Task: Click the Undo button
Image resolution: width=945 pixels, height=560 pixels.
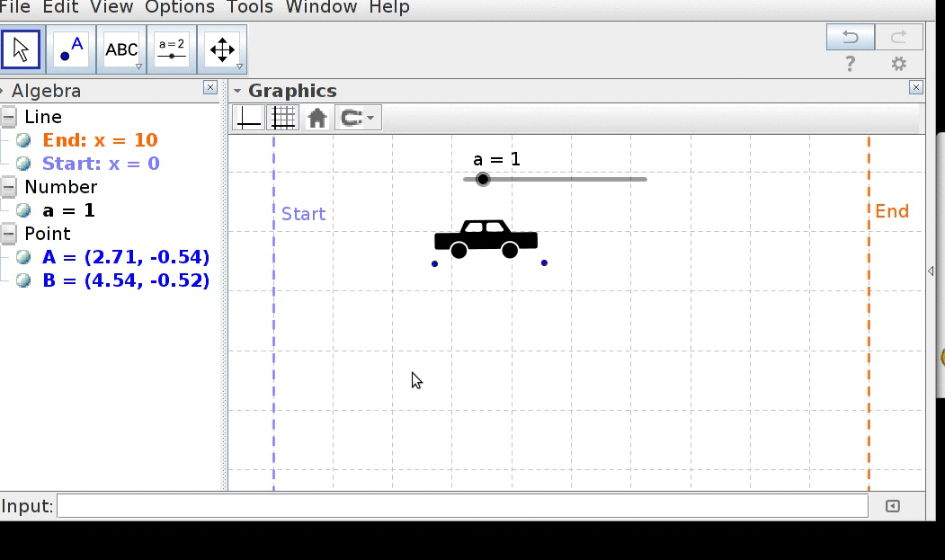Action: [x=850, y=37]
